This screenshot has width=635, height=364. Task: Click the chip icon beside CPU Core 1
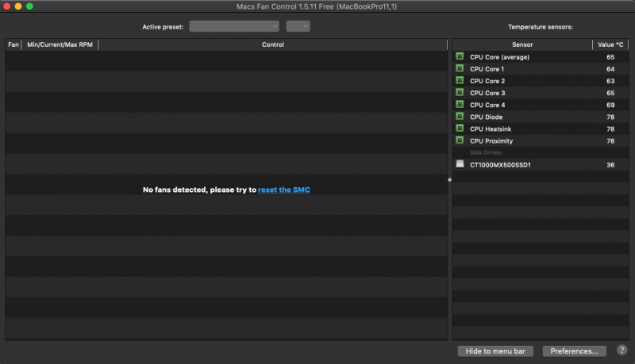460,68
